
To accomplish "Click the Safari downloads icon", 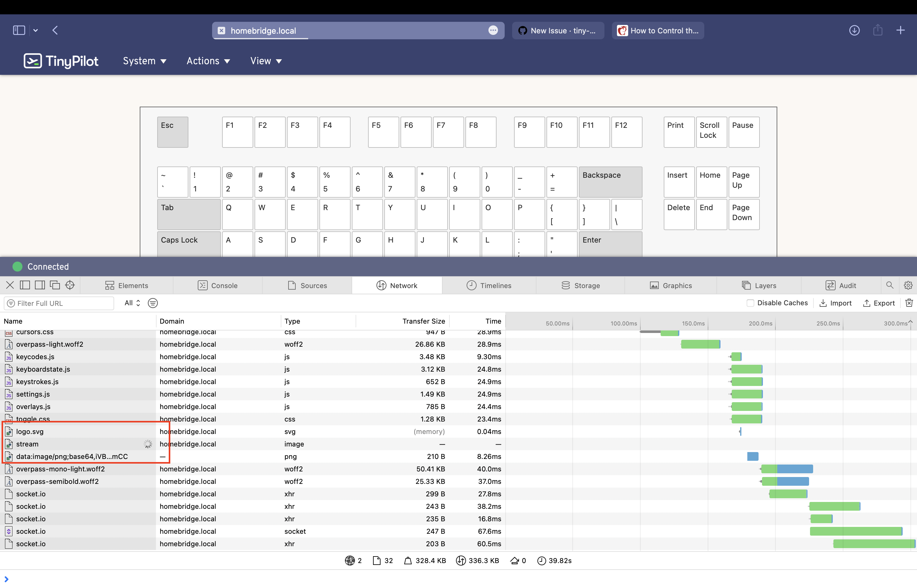I will [x=854, y=31].
